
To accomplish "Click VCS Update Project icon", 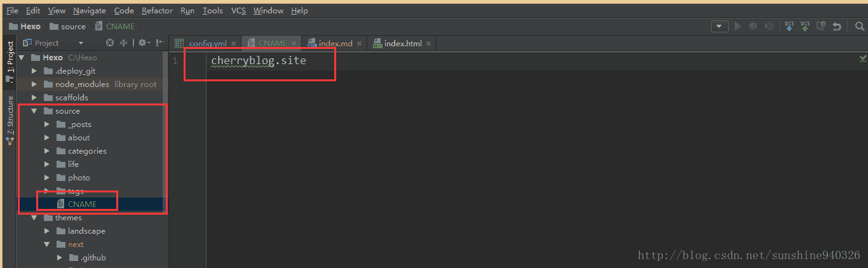I will [x=789, y=26].
